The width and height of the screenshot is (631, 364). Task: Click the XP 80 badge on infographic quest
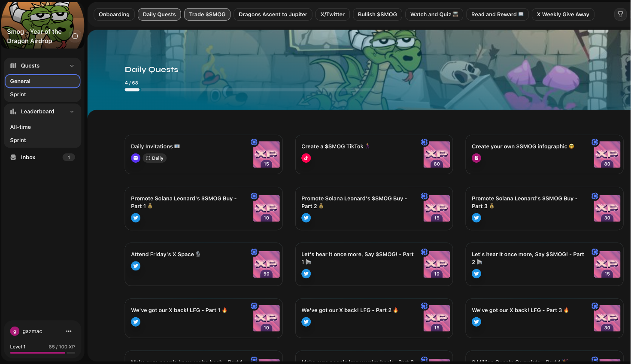tap(607, 155)
